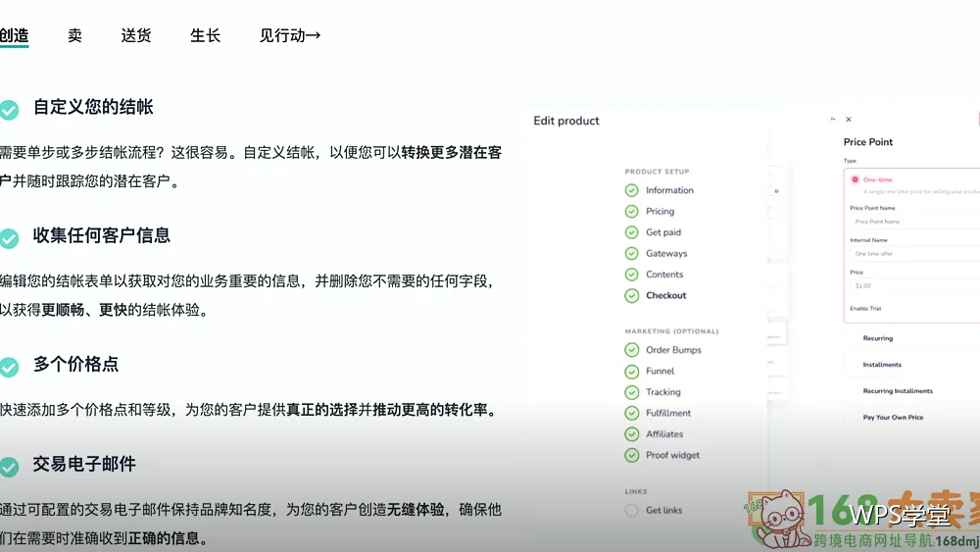Image resolution: width=980 pixels, height=552 pixels.
Task: Click the Gateways step check icon
Action: point(631,253)
